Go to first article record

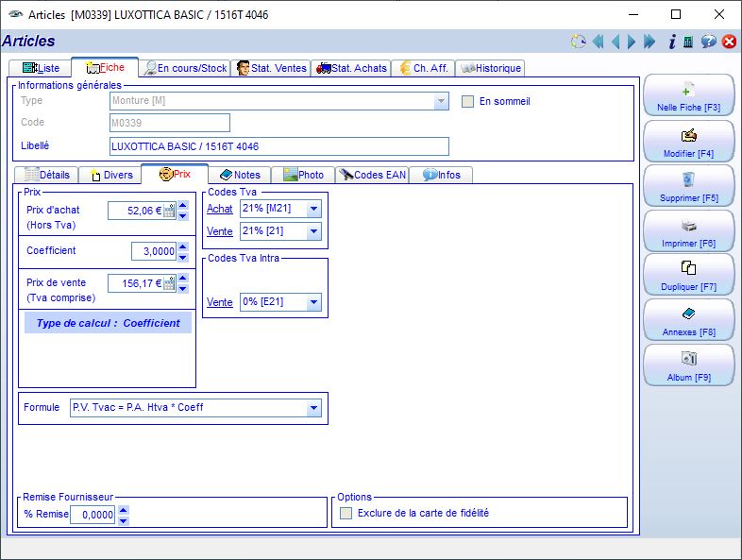click(599, 42)
